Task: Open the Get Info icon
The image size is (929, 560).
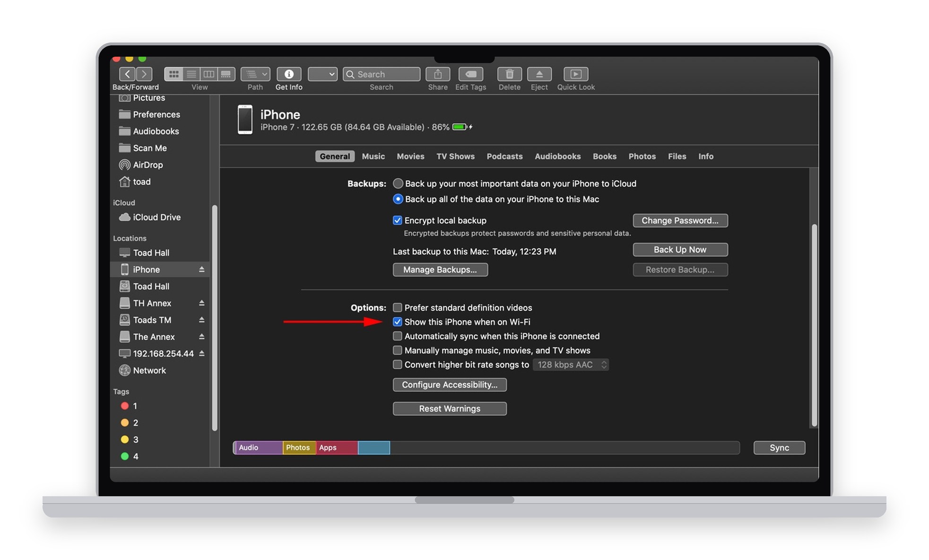Action: [289, 74]
